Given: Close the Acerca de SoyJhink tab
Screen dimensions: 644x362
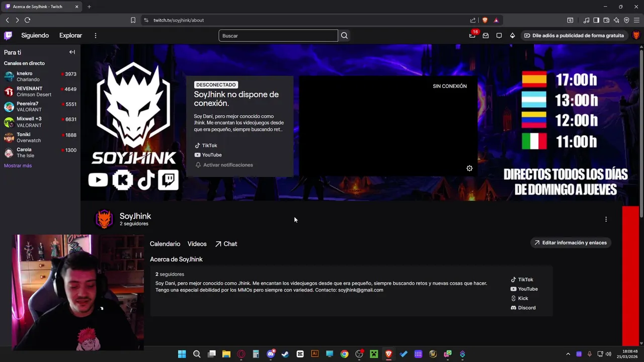Looking at the screenshot, I should tap(76, 7).
